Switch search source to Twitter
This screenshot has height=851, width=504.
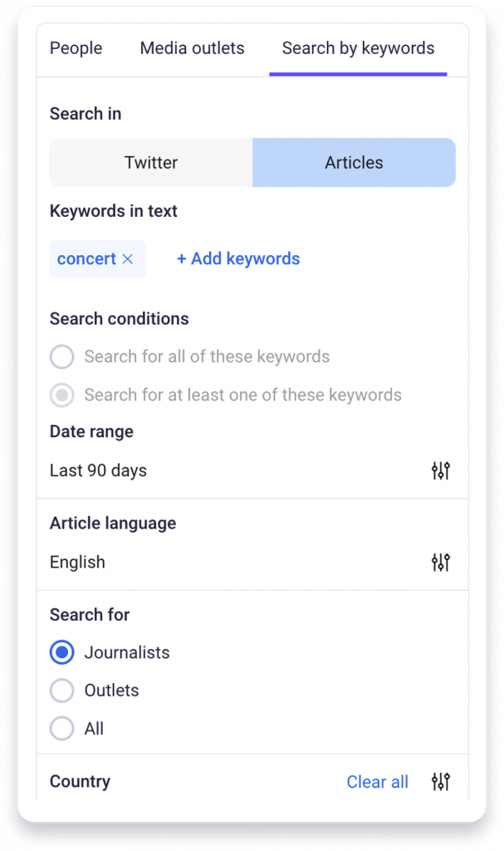point(151,163)
